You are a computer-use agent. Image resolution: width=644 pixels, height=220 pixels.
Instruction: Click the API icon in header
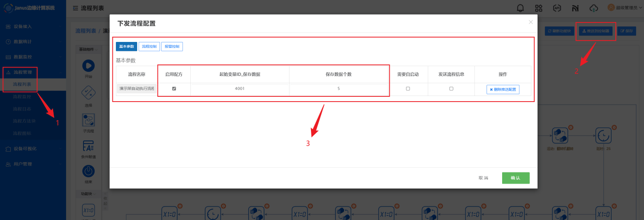point(557,8)
